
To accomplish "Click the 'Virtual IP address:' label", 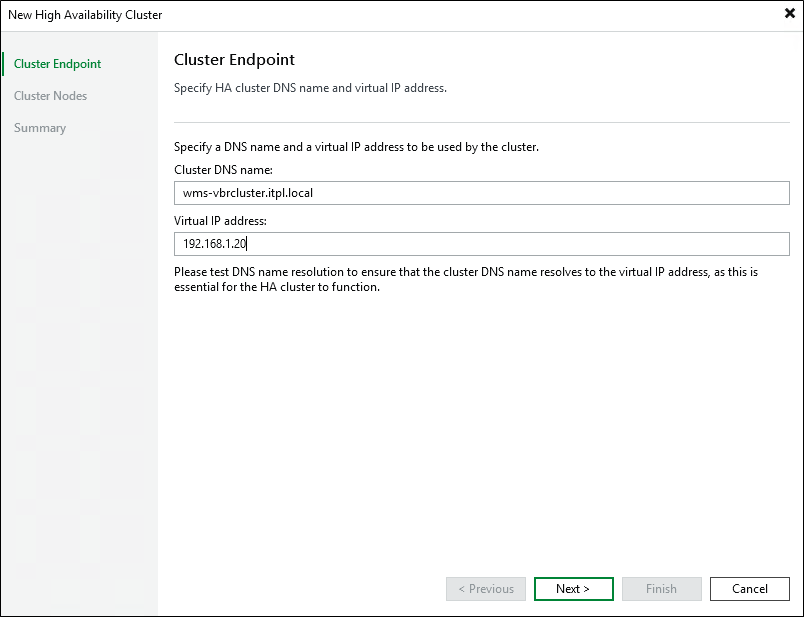I will click(x=220, y=221).
